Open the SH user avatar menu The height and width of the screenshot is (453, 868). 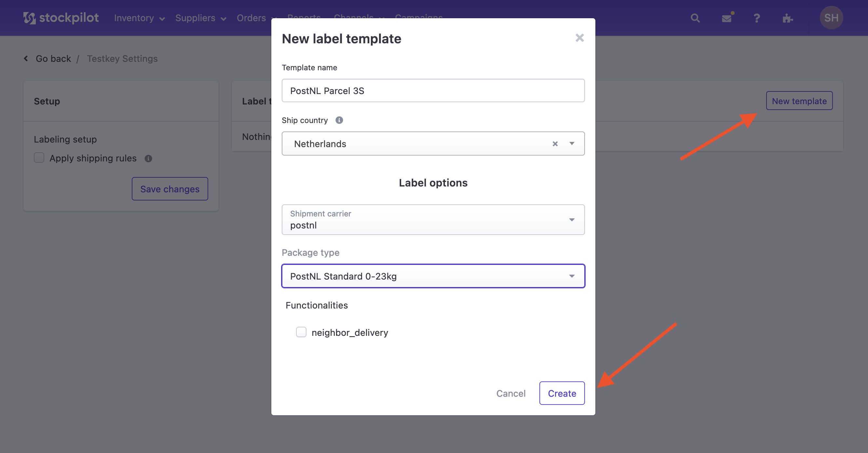point(831,18)
